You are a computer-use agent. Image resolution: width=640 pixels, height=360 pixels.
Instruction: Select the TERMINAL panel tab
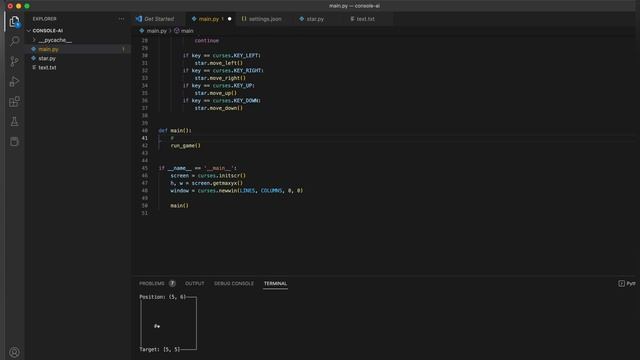click(x=275, y=283)
